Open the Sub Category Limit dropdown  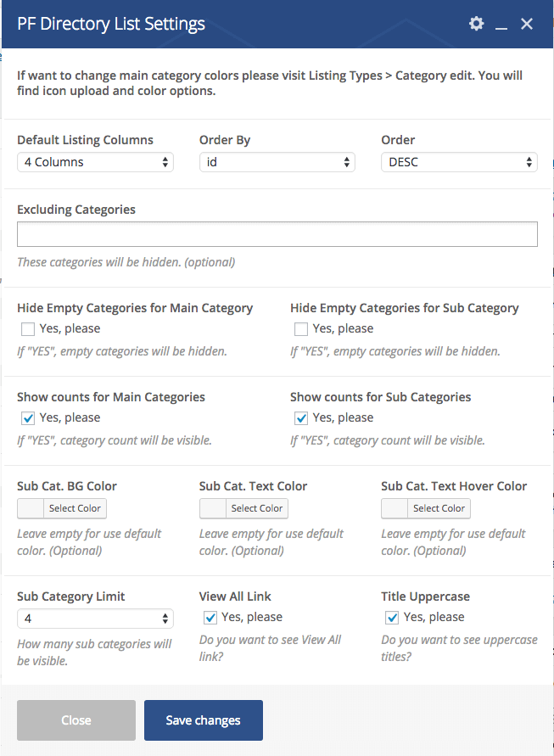click(x=95, y=619)
